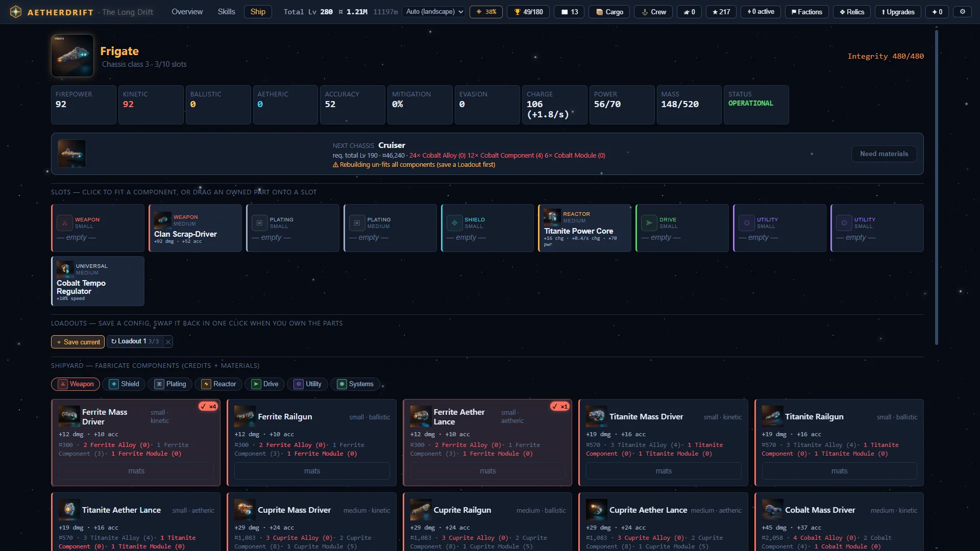Filter shipyard by Systems
This screenshot has width=980, height=551.
[355, 384]
